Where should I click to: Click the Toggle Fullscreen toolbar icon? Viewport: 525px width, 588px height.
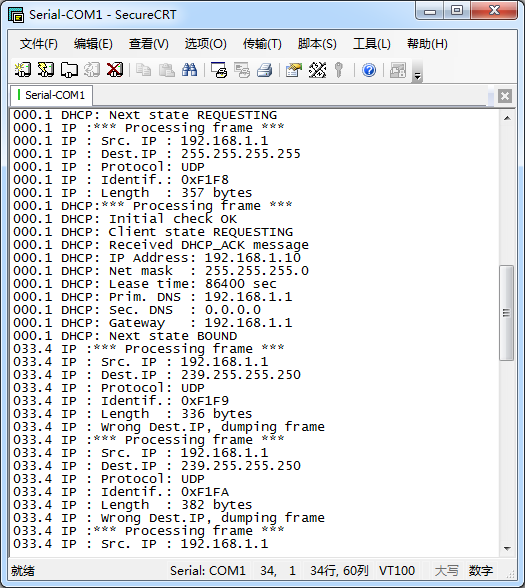pos(398,70)
